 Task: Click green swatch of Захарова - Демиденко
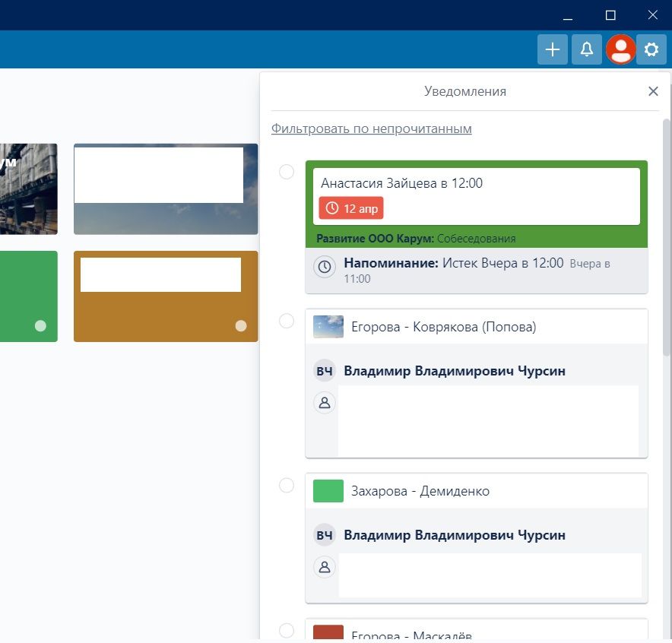point(328,491)
